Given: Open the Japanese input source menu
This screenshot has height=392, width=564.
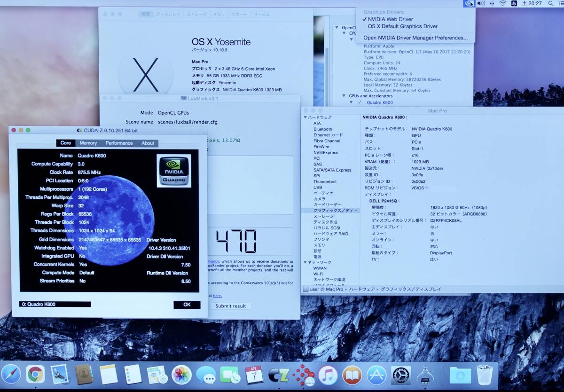Looking at the screenshot, I should [514, 3].
